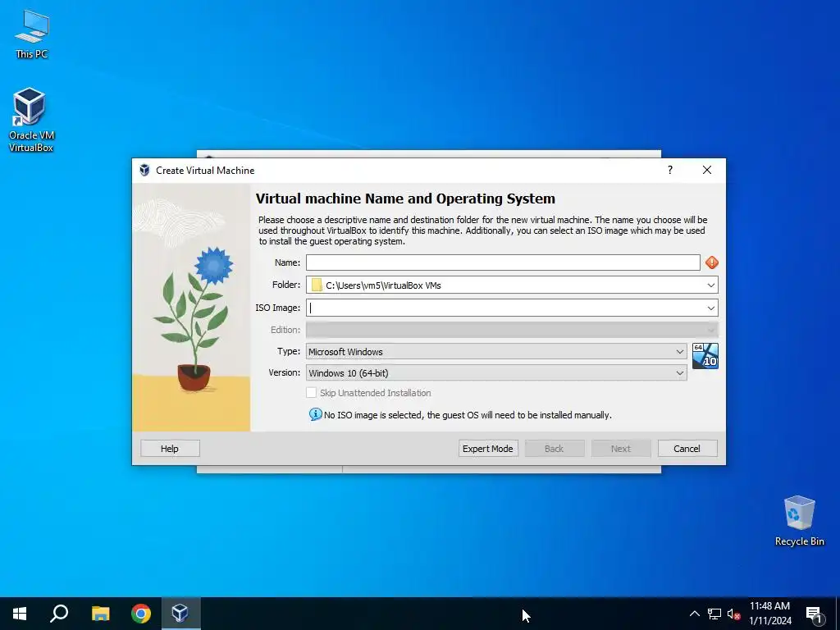The height and width of the screenshot is (630, 840).
Task: Open the Type dropdown Microsoft Windows
Action: [496, 351]
